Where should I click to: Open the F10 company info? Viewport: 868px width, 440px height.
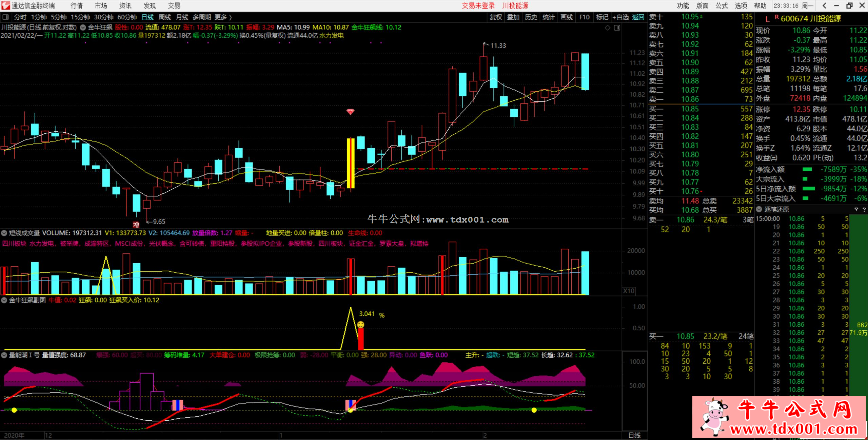[x=585, y=17]
